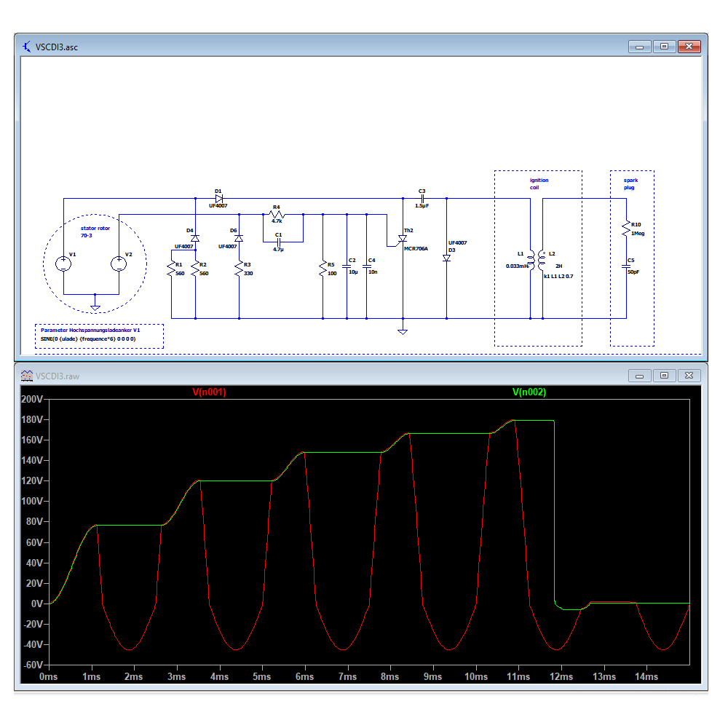Viewport: 728px width, 728px height.
Task: Click capacitor C5 50pF symbol
Action: tap(626, 267)
